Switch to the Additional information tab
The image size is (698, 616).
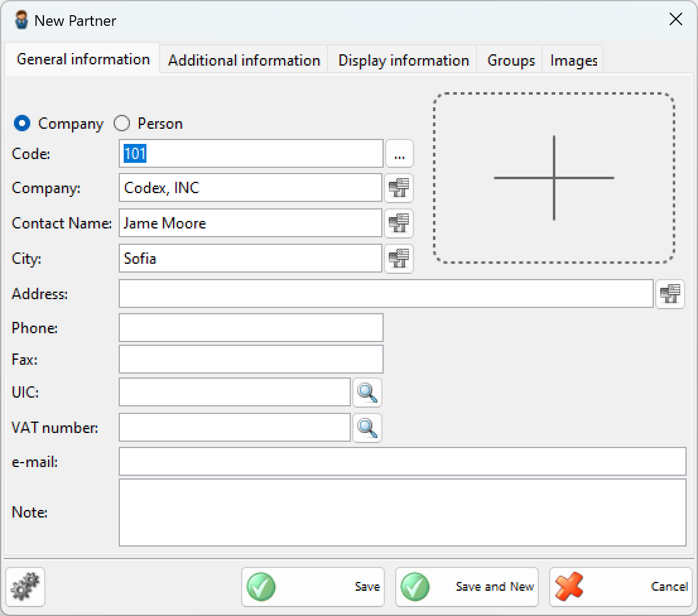click(244, 61)
